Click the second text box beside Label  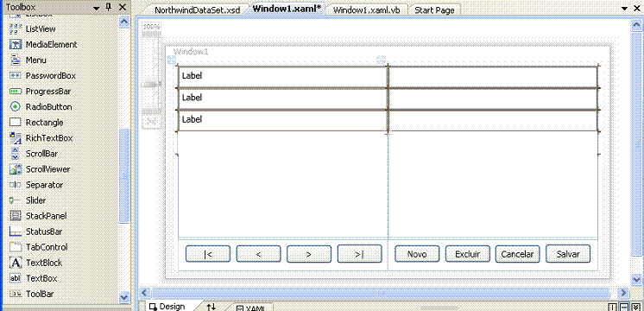click(493, 98)
